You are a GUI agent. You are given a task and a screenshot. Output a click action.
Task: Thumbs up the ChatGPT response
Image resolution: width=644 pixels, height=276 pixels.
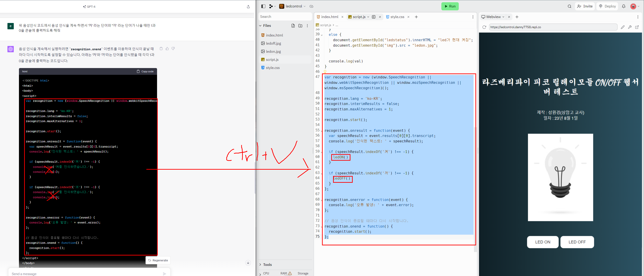167,49
